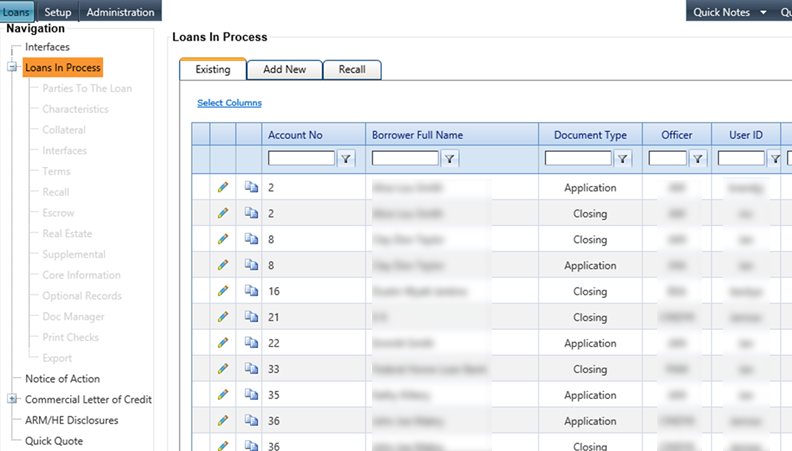Copy the account 2 Application loan record
Viewport: 792px width, 451px height.
[251, 187]
